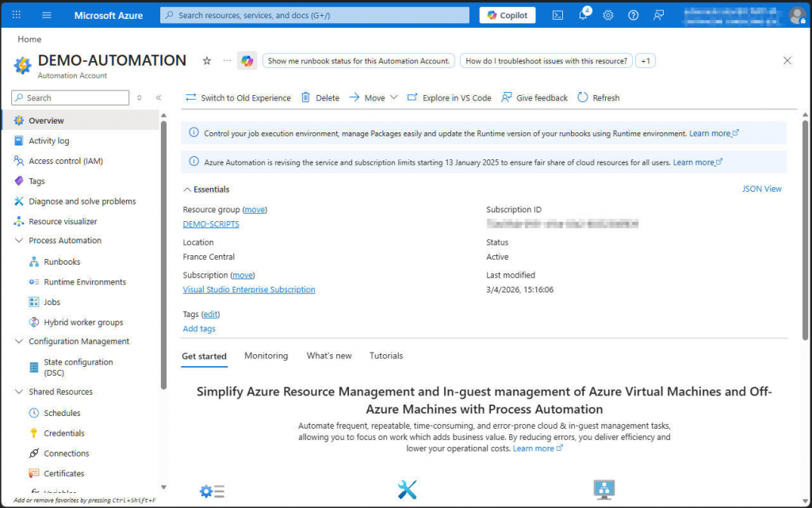The width and height of the screenshot is (812, 508).
Task: Switch to the Monitoring tab
Action: (266, 356)
